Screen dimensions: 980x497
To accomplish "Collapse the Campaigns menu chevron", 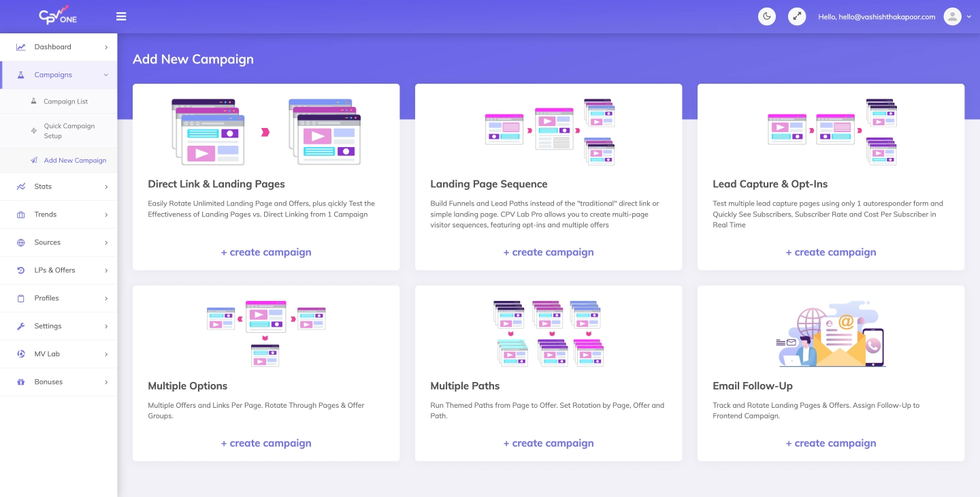I will point(106,75).
